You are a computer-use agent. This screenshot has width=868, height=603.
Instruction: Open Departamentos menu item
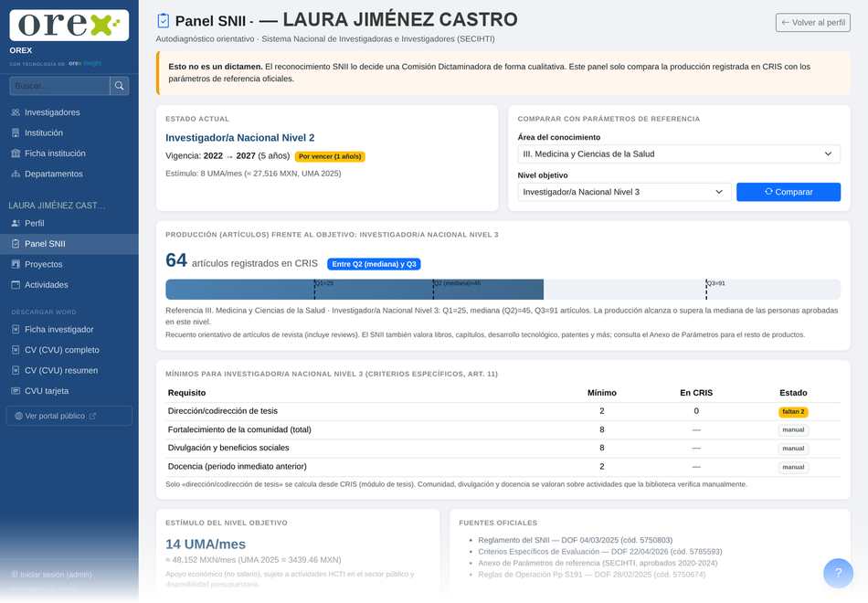point(69,174)
